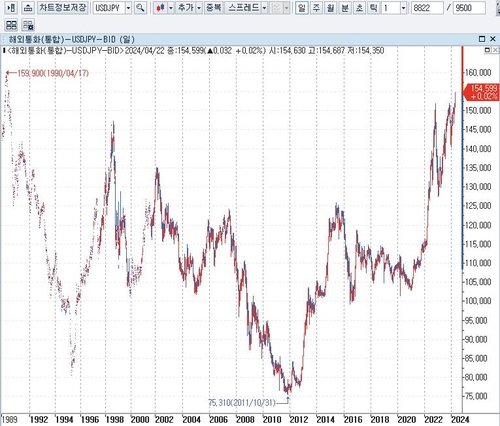Viewport: 500px width, 426px height.
Task: Maximize the USDJPY chart pane
Action: 482,39
